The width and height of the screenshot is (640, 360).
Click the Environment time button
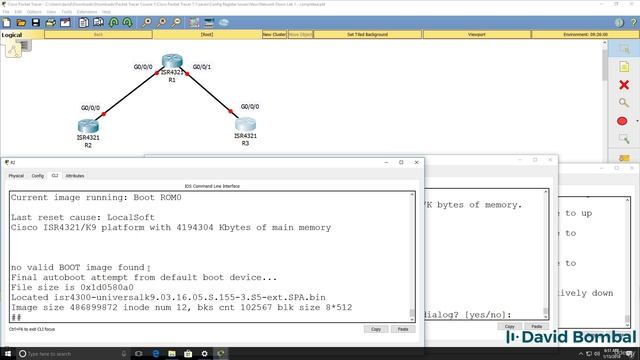(586, 35)
